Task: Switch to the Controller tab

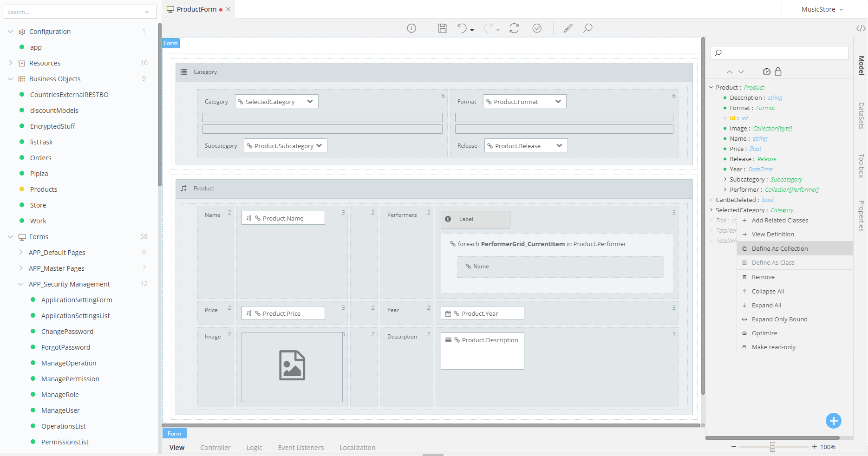Action: click(215, 448)
